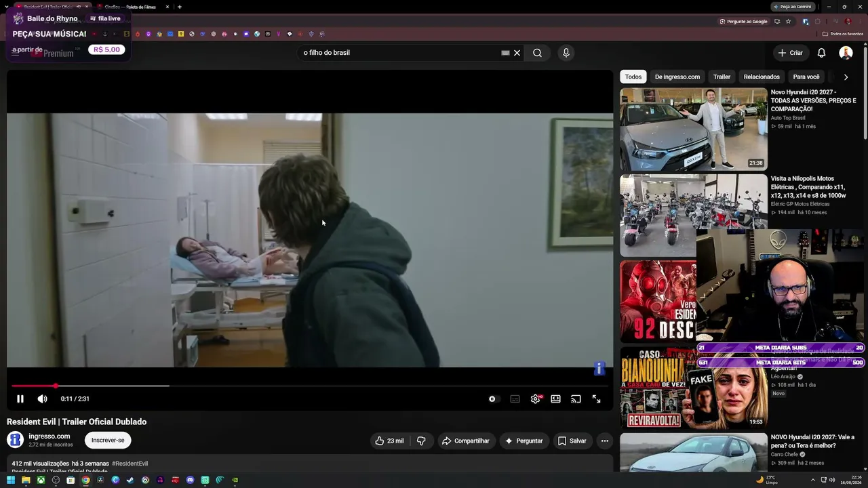
Task: Pause the Resident Evil trailer
Action: point(20,399)
